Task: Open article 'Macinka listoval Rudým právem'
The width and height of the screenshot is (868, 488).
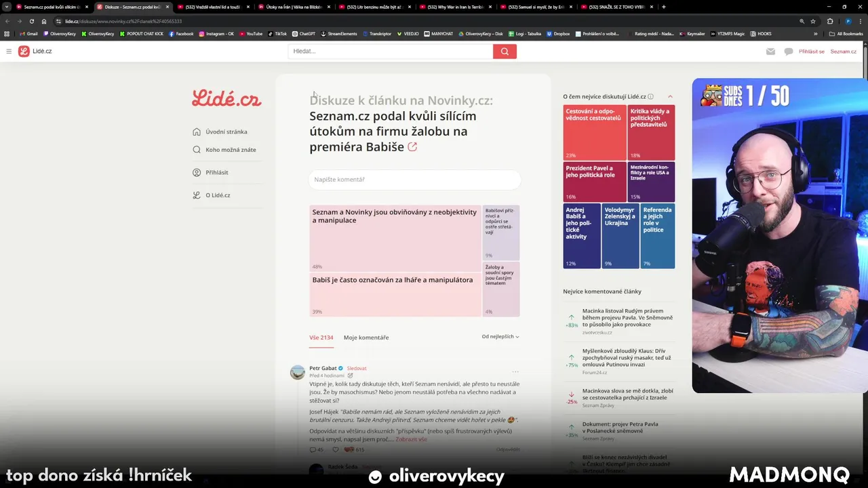Action: point(628,317)
